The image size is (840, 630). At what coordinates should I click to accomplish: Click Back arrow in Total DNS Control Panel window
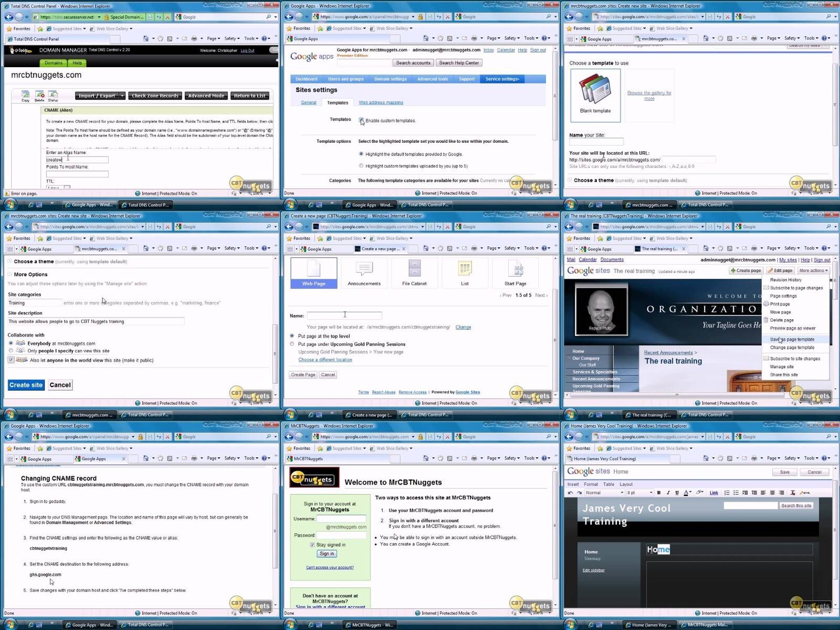pos(9,17)
